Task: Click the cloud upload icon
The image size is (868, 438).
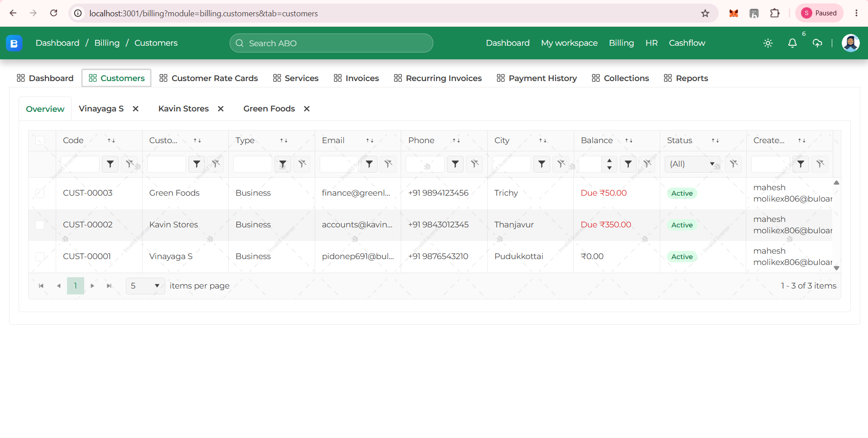Action: 817,43
